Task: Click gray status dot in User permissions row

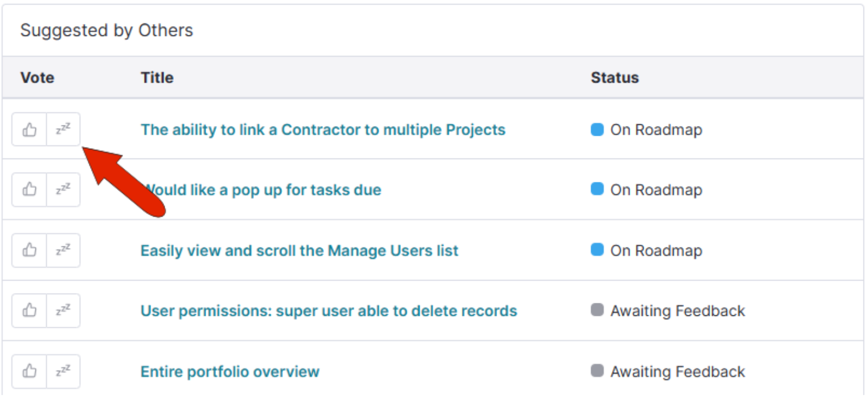Action: (x=597, y=310)
